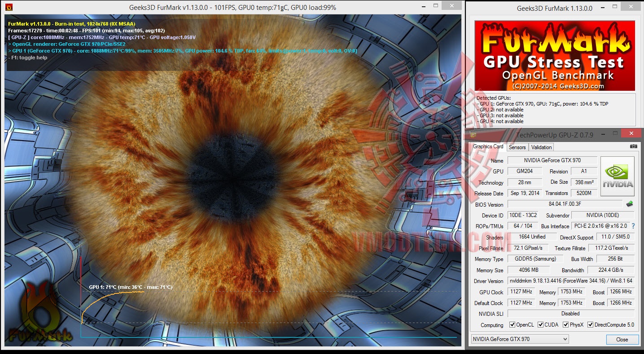Image resolution: width=644 pixels, height=354 pixels.
Task: Click the NVIDIA logo in GPU-Z
Action: 618,176
